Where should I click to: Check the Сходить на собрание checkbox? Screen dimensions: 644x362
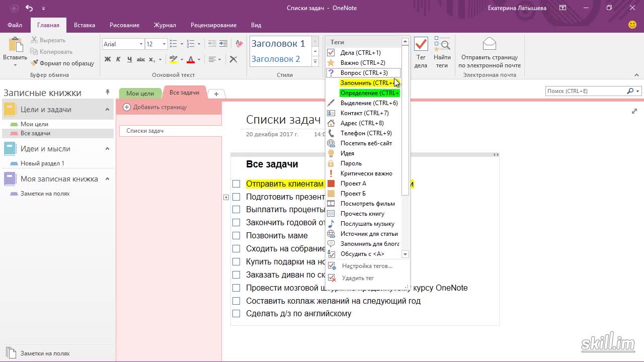[236, 249]
